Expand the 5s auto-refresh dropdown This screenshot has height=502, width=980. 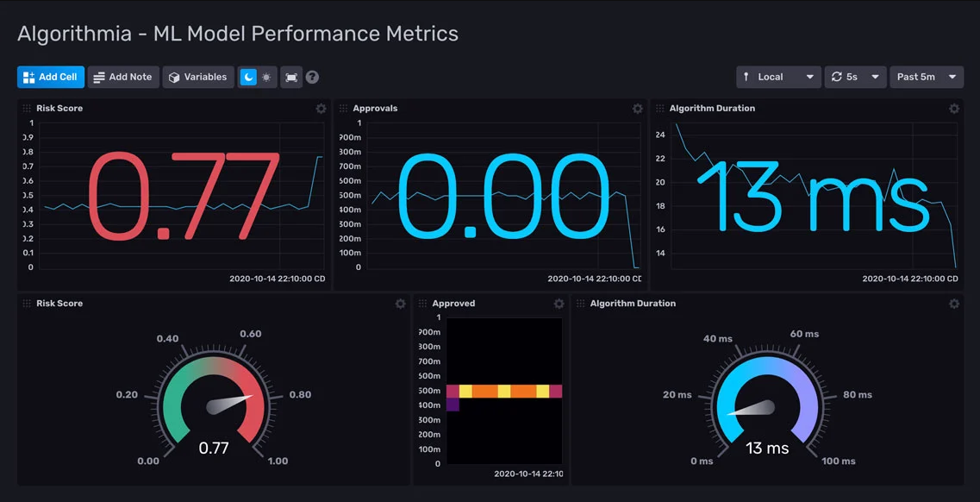coord(856,77)
